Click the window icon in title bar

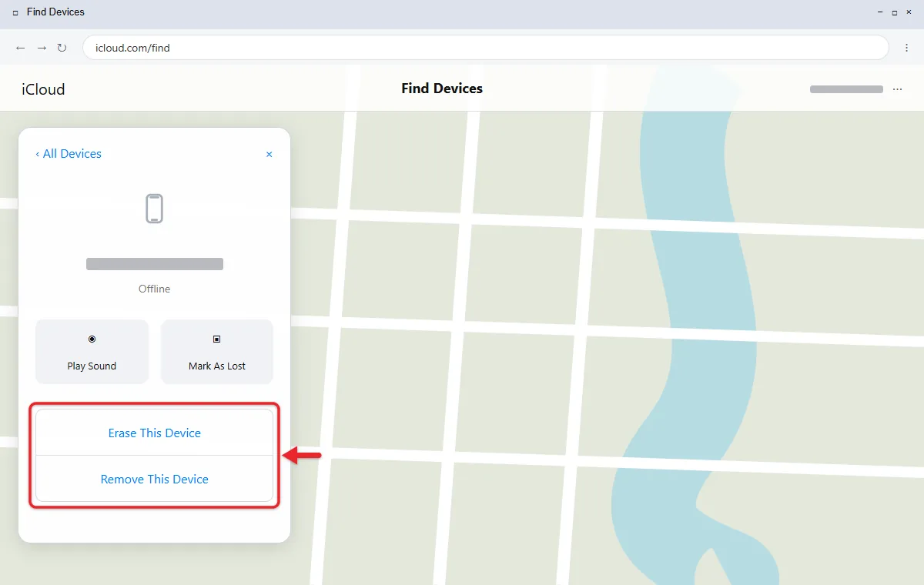(15, 13)
